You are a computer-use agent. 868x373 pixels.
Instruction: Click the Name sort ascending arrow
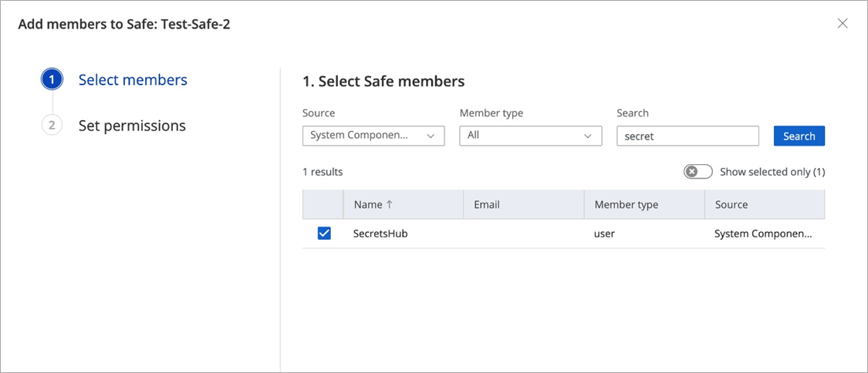[390, 204]
